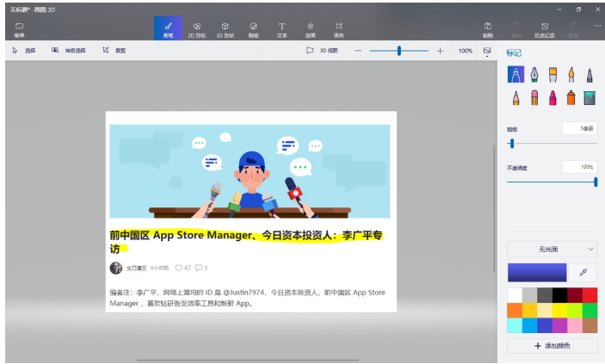Viewport: 605px width, 364px height.
Task: Click the thickness value field showing 5像素
Action: [579, 128]
